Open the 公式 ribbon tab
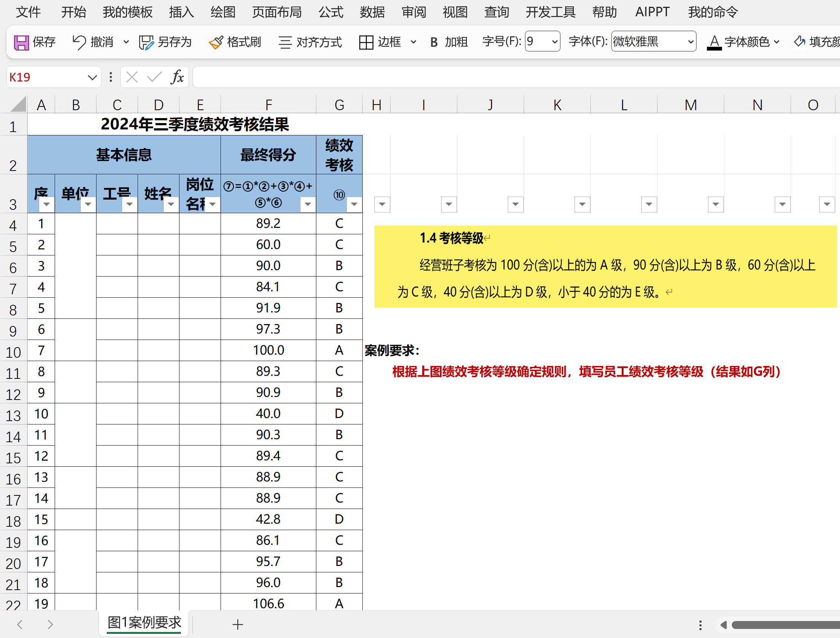The height and width of the screenshot is (638, 840). coord(331,12)
